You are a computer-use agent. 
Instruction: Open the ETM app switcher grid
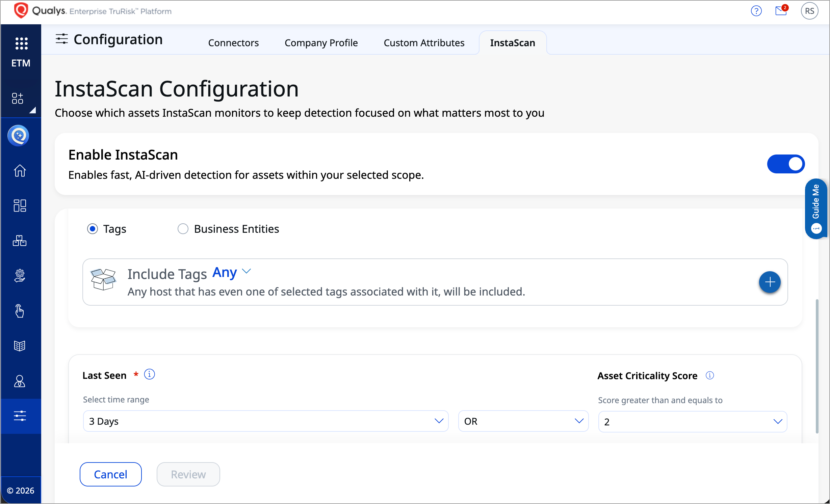(x=21, y=44)
